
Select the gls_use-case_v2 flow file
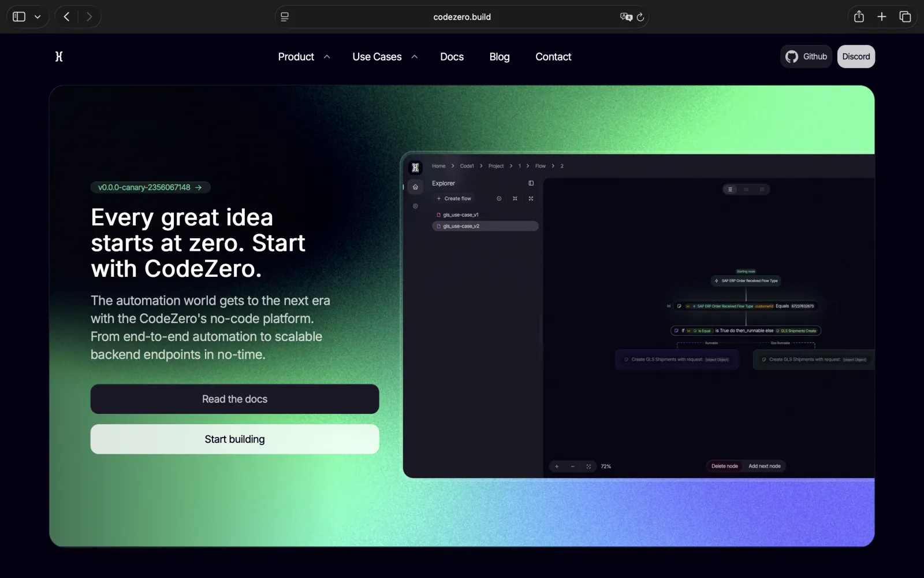[x=485, y=226]
